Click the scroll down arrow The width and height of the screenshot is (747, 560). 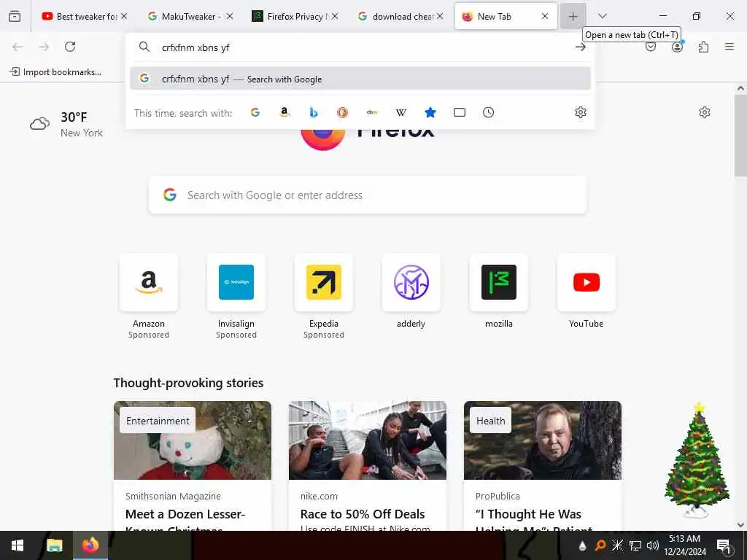[740, 525]
